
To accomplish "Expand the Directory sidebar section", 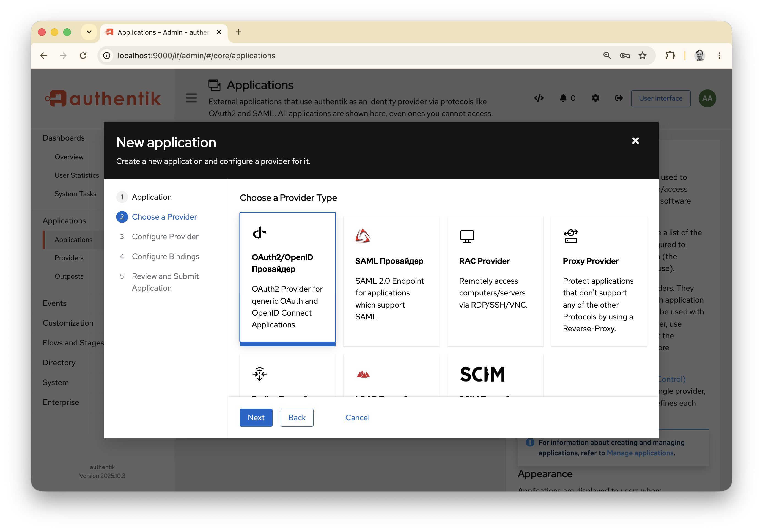I will tap(59, 363).
